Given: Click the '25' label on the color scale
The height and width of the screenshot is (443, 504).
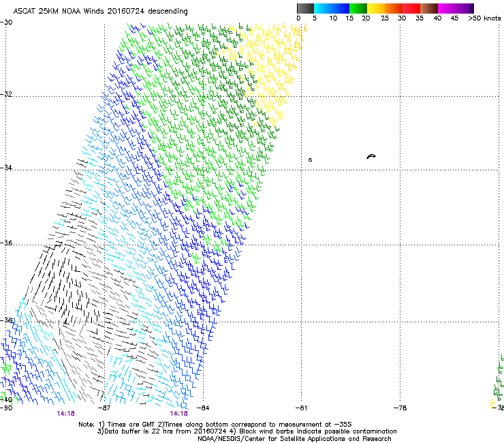Looking at the screenshot, I should pyautogui.click(x=385, y=18).
